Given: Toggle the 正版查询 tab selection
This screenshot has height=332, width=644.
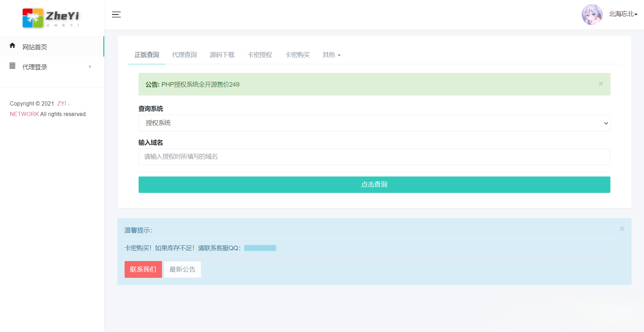Looking at the screenshot, I should point(146,55).
